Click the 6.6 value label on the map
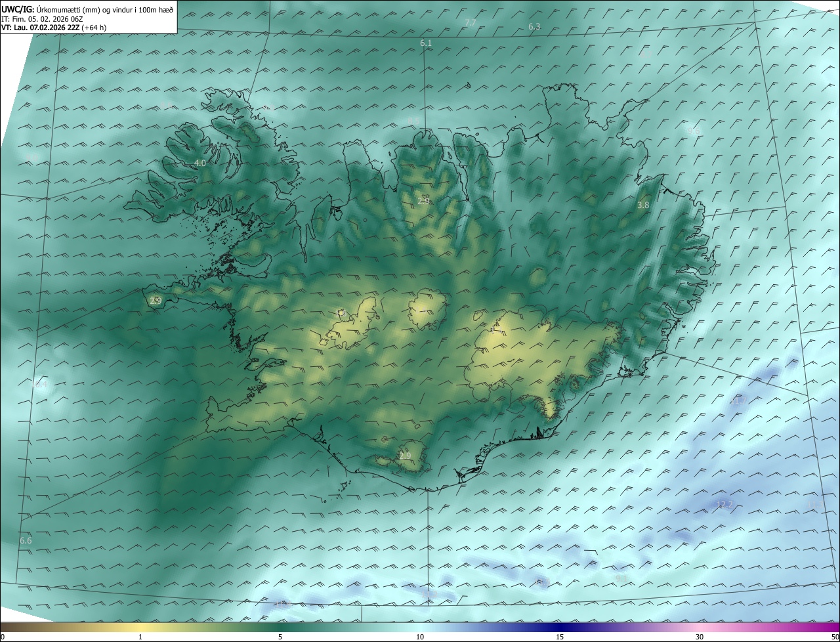 click(26, 540)
